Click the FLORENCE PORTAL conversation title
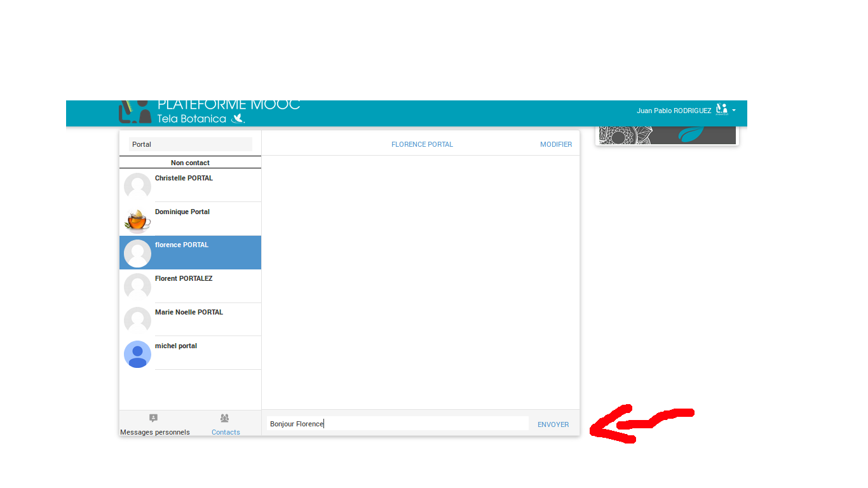Image resolution: width=868 pixels, height=488 pixels. (x=422, y=144)
